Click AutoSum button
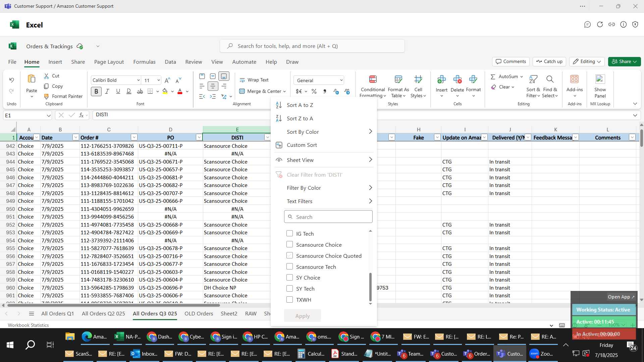Screen dimensions: 644x362 (x=504, y=77)
